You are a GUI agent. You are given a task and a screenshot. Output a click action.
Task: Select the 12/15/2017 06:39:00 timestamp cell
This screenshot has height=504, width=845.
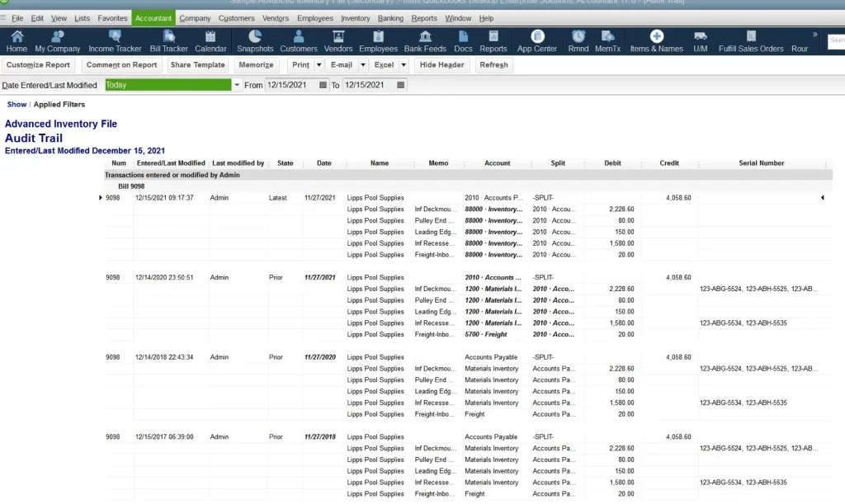[x=164, y=437]
